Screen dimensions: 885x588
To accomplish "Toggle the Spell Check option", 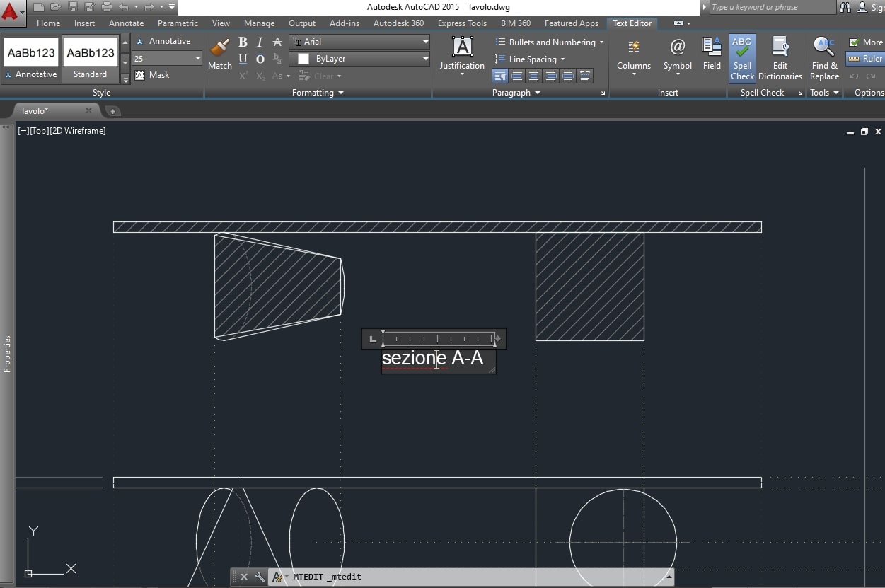I will coord(742,58).
